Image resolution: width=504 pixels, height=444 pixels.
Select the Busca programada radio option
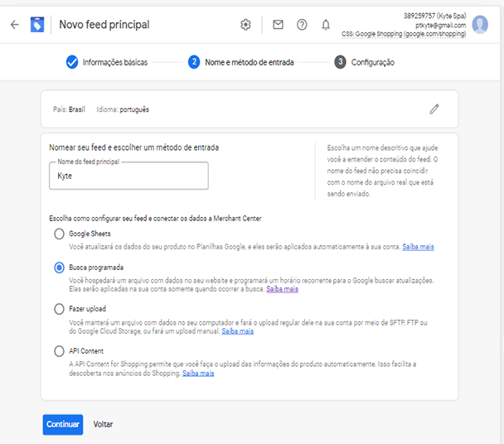59,268
